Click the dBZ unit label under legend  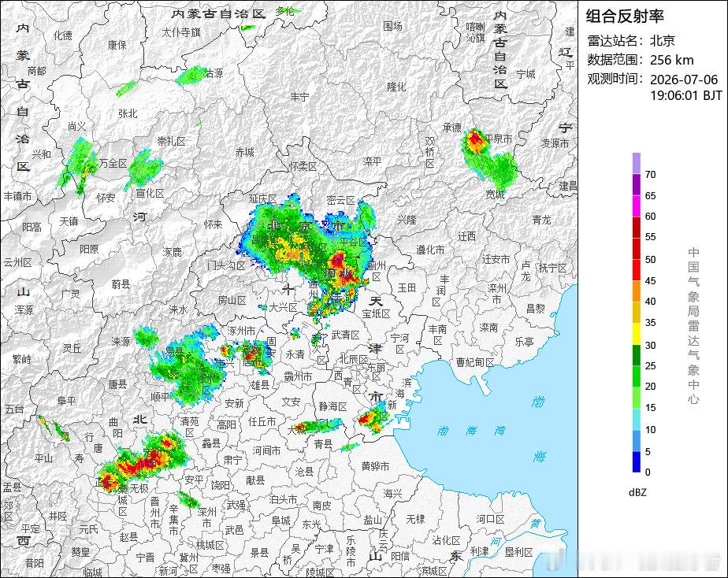[637, 493]
